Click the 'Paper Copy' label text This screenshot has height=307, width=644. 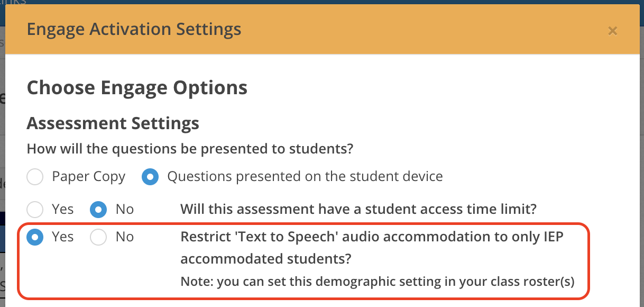89,177
